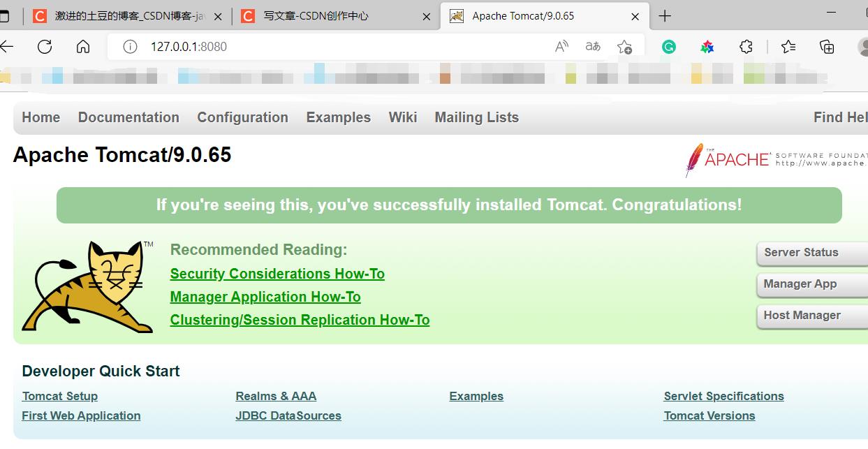Viewport: 868px width, 449px height.
Task: Open Configuration in Tomcat navigation bar
Action: (x=242, y=117)
